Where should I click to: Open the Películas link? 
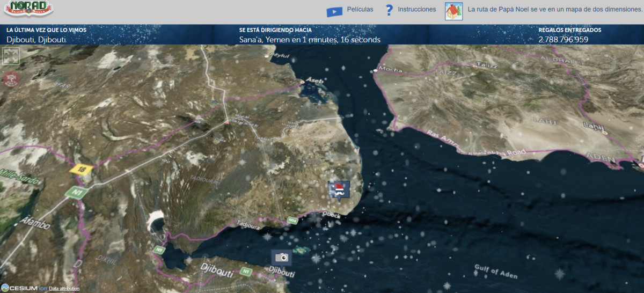[x=360, y=10]
